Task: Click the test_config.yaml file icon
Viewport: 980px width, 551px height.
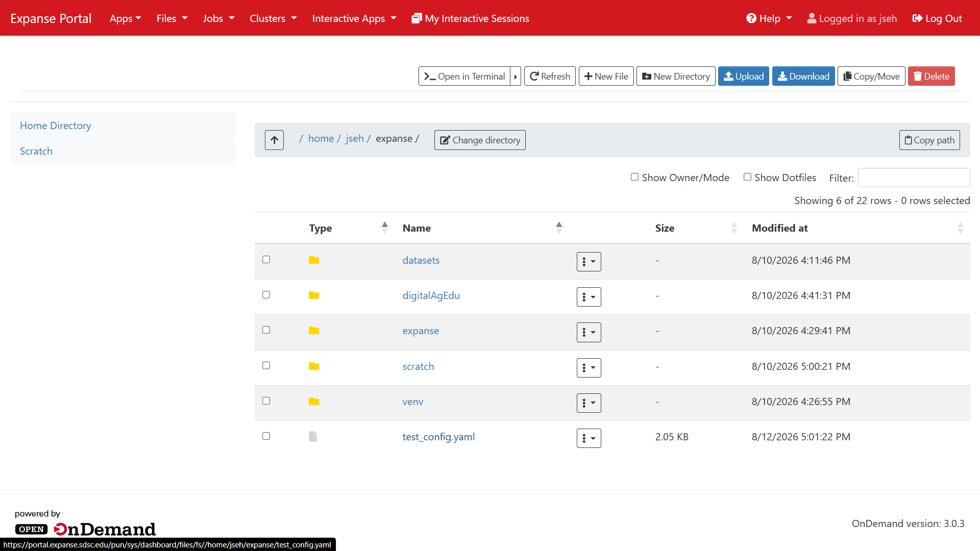Action: (x=313, y=437)
